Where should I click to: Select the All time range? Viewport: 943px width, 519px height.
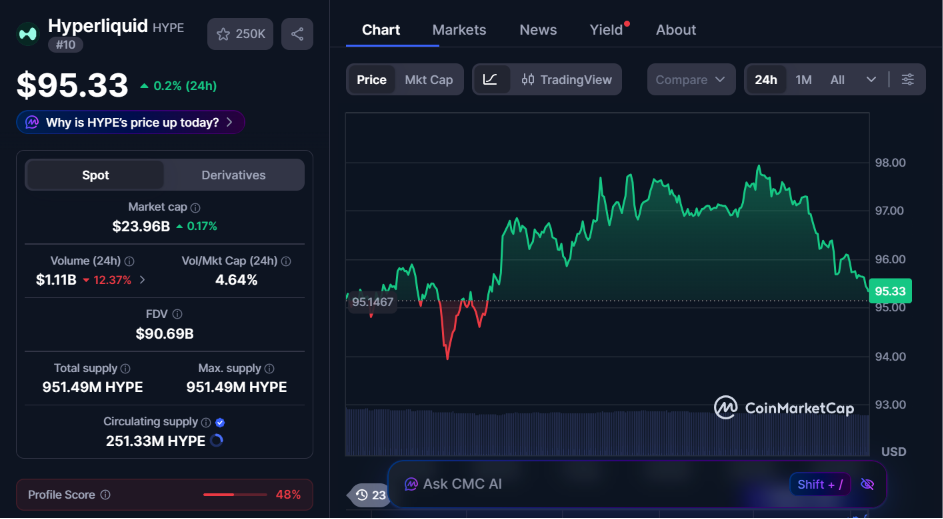[837, 79]
